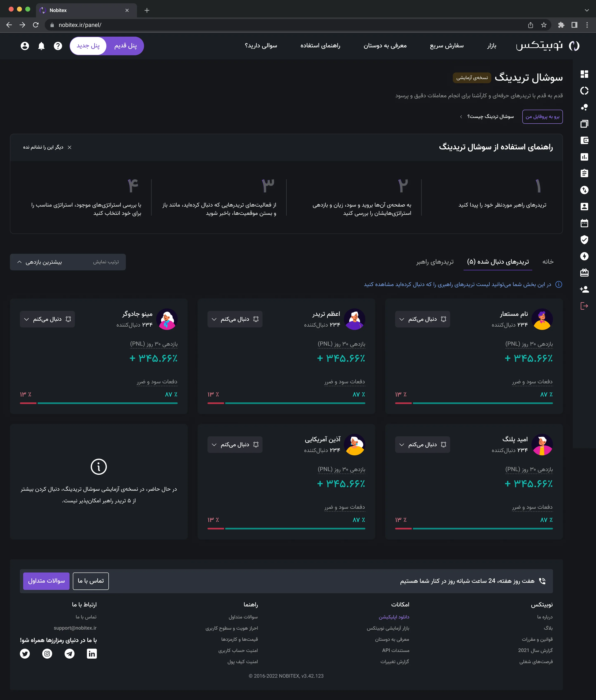Click the clipboard orders icon in sidebar

click(584, 173)
